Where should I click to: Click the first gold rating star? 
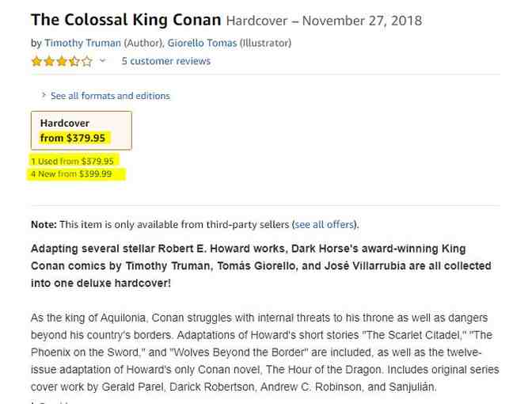pyautogui.click(x=36, y=61)
